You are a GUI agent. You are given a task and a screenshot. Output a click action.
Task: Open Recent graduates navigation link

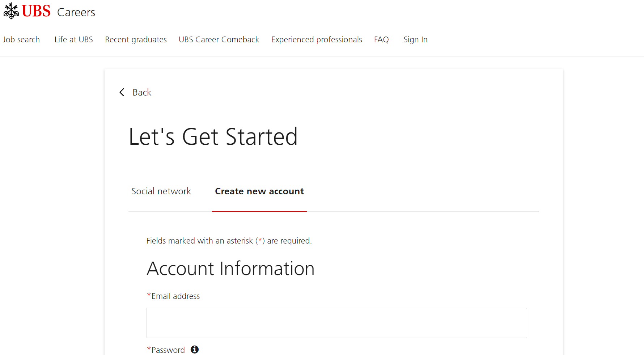coord(136,39)
